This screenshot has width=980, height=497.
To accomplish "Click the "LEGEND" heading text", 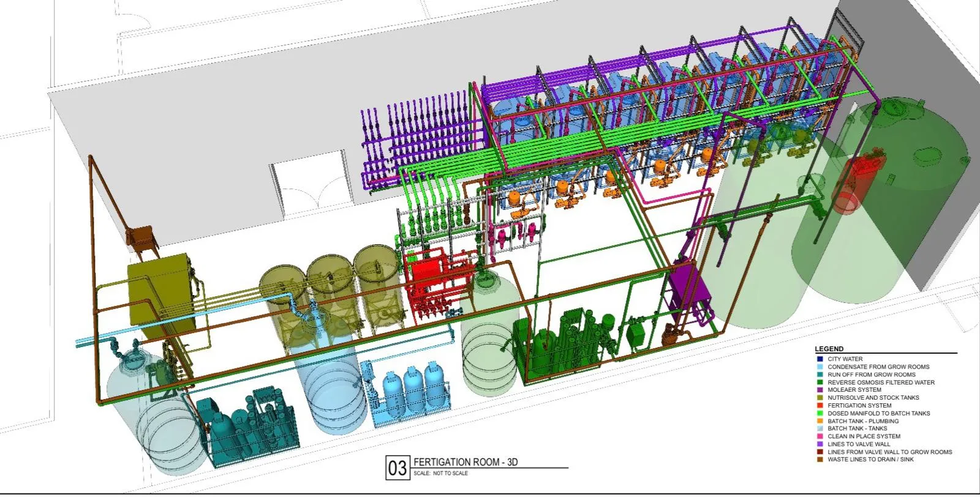I will click(x=829, y=349).
